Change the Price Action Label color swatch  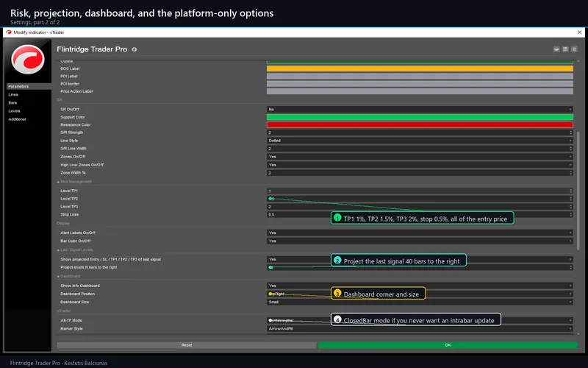[x=420, y=91]
